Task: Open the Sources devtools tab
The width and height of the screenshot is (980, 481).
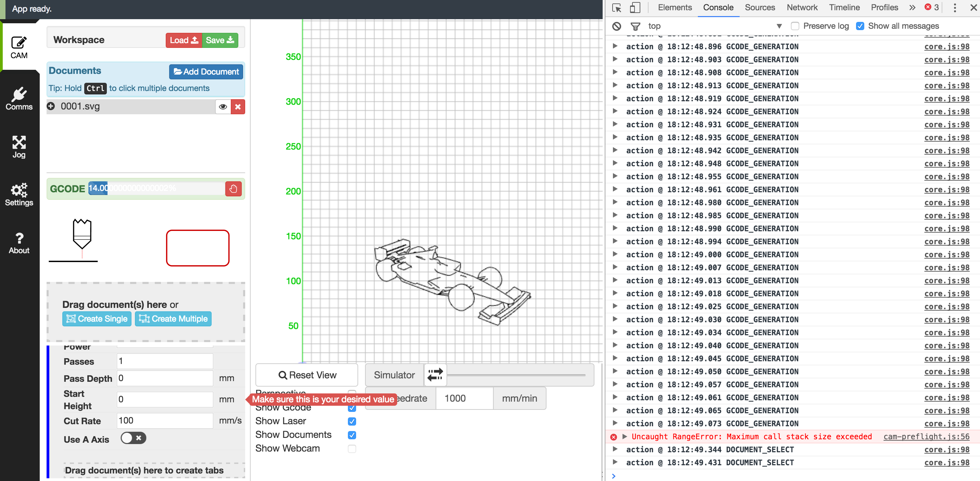Action: (759, 8)
